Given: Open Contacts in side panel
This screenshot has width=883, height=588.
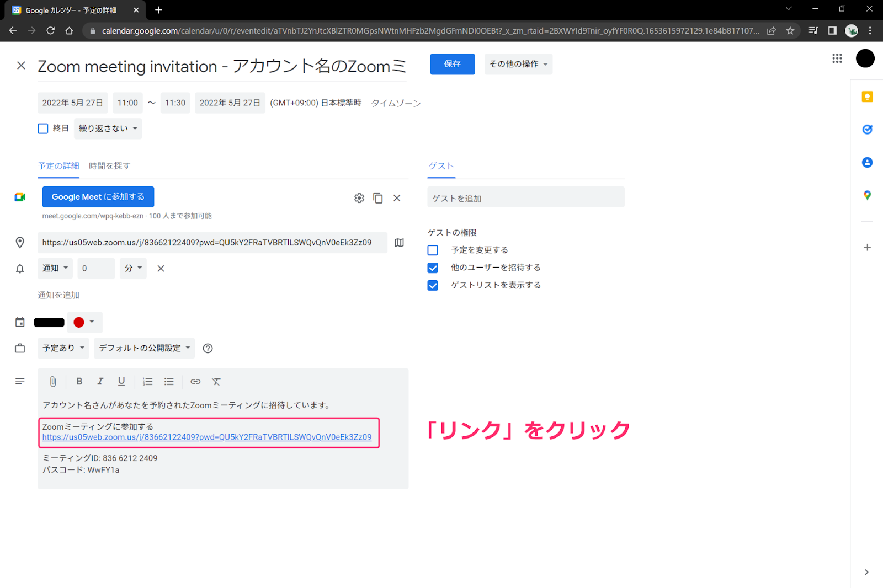Looking at the screenshot, I should [x=867, y=162].
